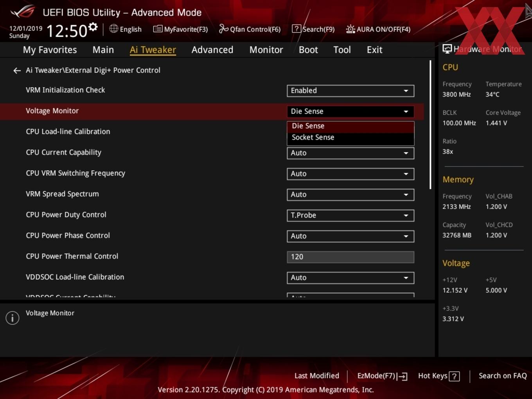
Task: Click the Ai Tweaker\External Digi+ Power Control breadcrumb
Action: coord(93,70)
